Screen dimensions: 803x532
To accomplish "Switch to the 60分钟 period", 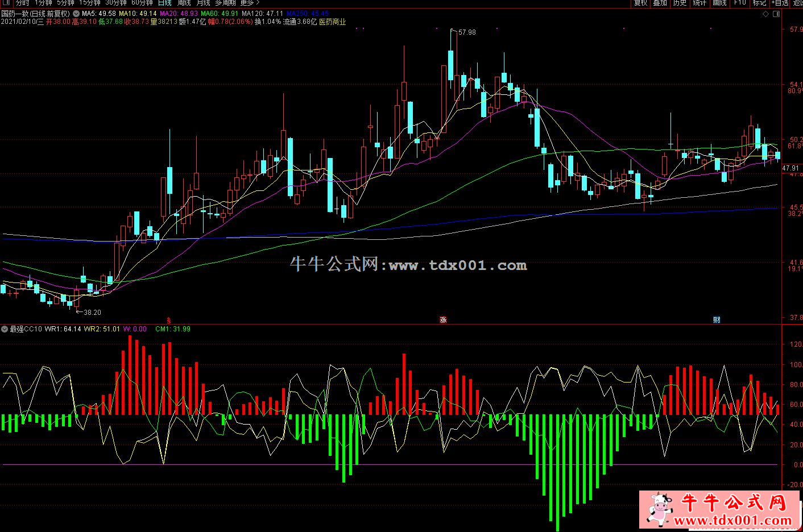I will pos(142,3).
